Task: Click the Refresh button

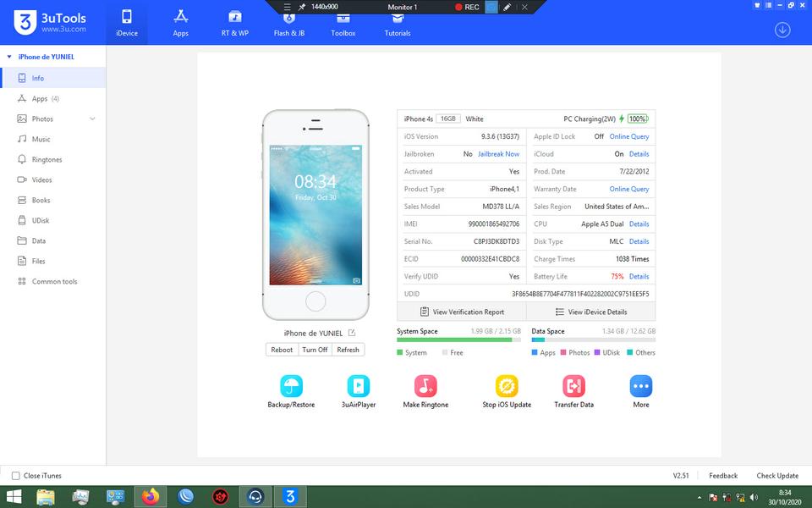Action: pos(348,350)
